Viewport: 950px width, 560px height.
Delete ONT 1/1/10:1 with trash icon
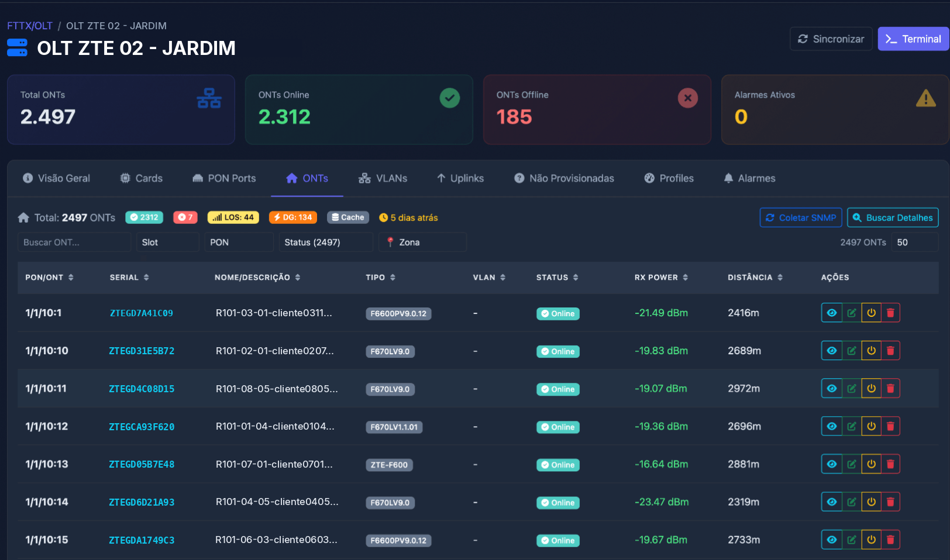point(890,313)
